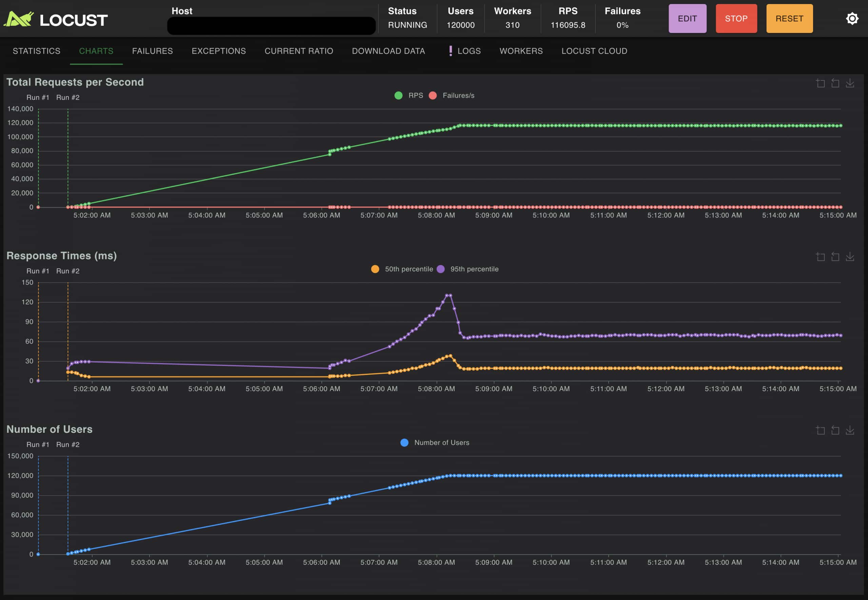This screenshot has height=600, width=868.
Task: Switch to the STATISTICS tab
Action: coord(36,51)
